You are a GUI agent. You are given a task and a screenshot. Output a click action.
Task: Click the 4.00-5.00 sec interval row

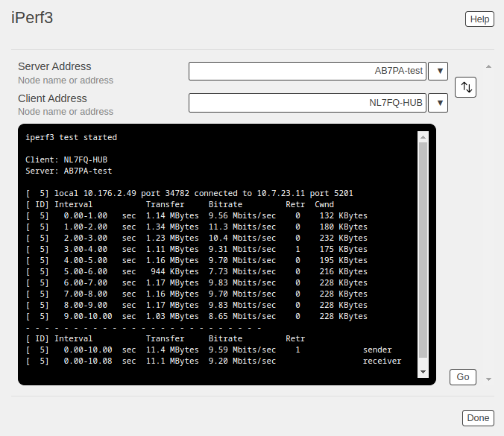[x=196, y=261]
